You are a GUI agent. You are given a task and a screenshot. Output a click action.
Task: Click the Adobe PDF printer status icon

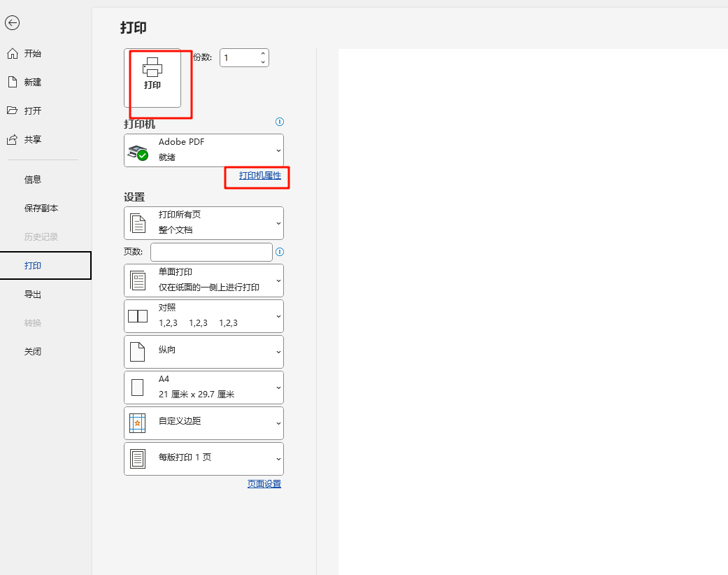pos(138,152)
